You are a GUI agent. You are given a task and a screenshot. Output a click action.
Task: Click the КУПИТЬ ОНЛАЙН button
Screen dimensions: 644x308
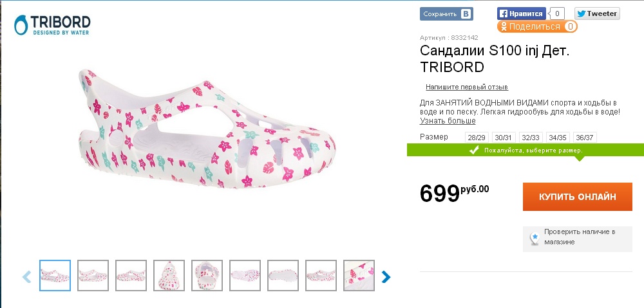pyautogui.click(x=577, y=197)
